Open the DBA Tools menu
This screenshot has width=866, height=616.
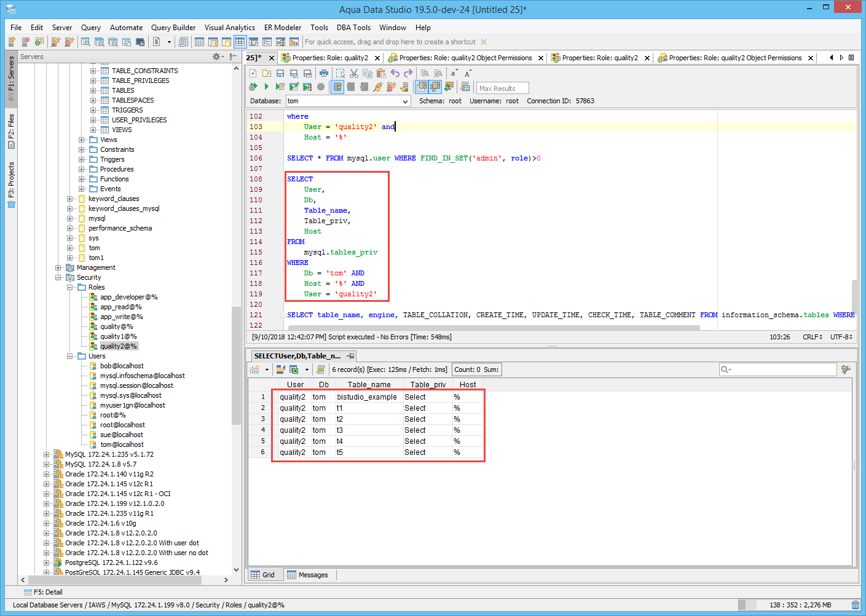[353, 28]
